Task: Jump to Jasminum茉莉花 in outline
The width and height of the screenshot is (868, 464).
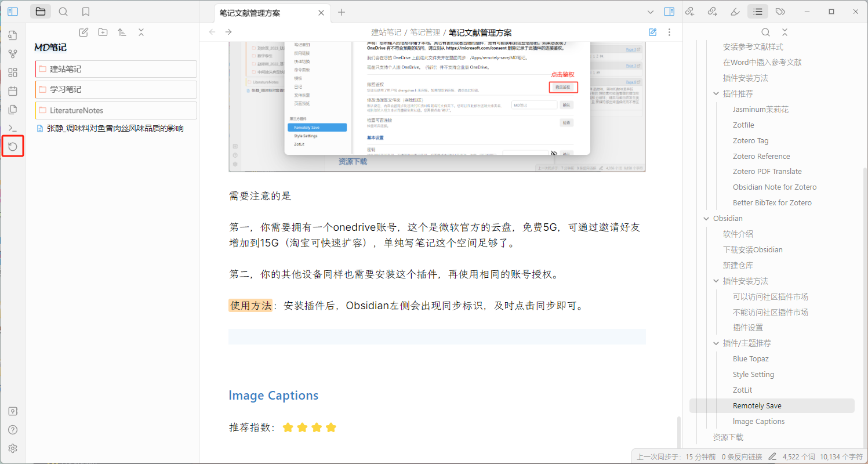Action: pyautogui.click(x=761, y=109)
